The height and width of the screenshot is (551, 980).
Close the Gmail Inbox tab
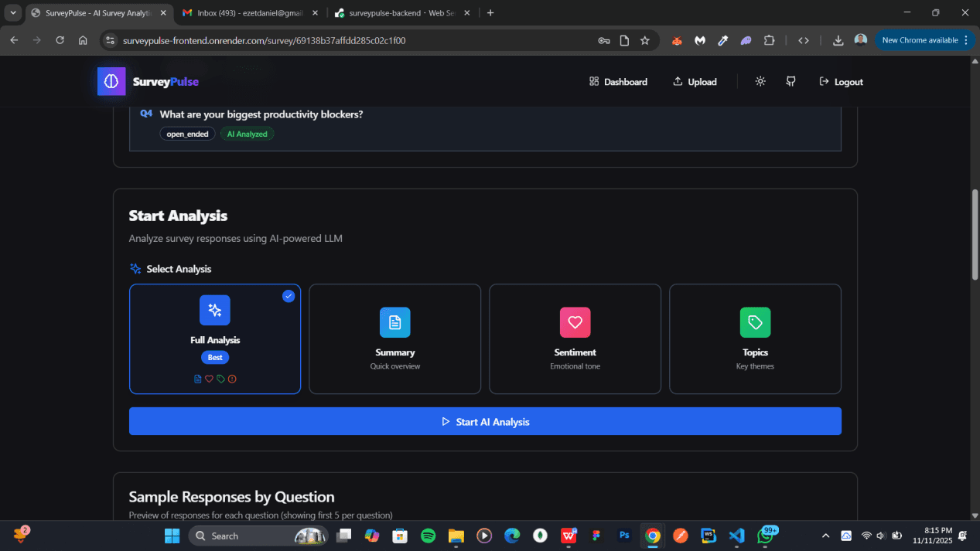(x=315, y=13)
